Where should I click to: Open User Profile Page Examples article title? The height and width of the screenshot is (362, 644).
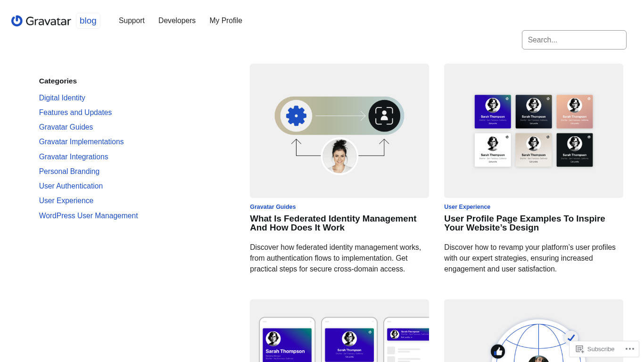pyautogui.click(x=524, y=223)
